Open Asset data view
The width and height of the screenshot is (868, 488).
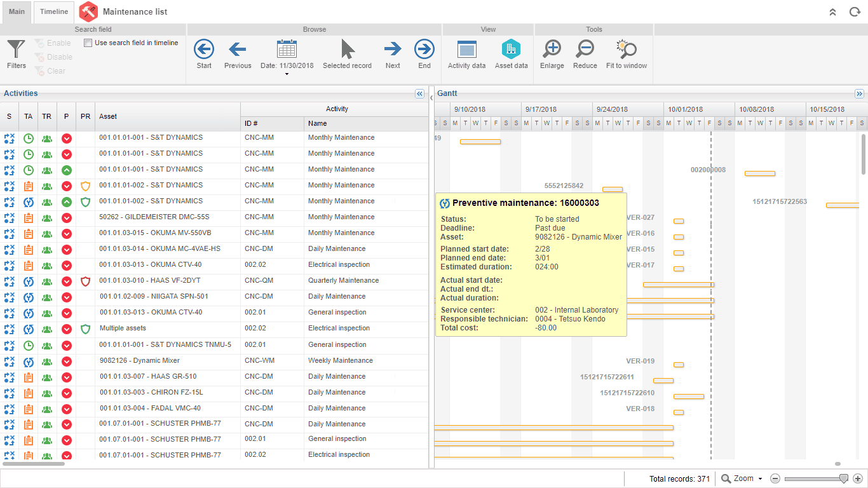point(511,49)
